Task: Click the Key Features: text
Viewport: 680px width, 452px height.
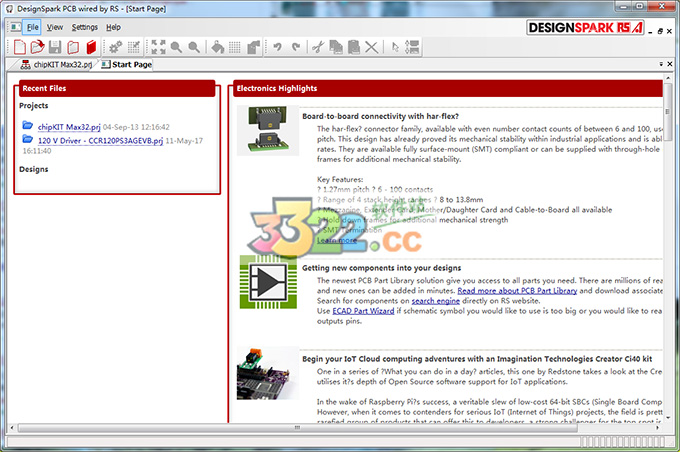Action: 340,179
